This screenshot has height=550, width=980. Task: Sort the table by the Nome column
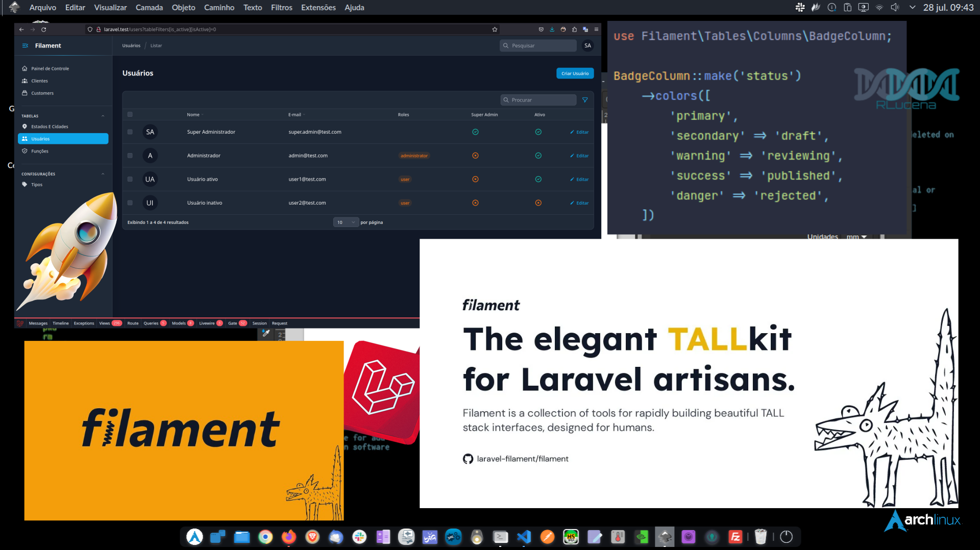pyautogui.click(x=195, y=115)
